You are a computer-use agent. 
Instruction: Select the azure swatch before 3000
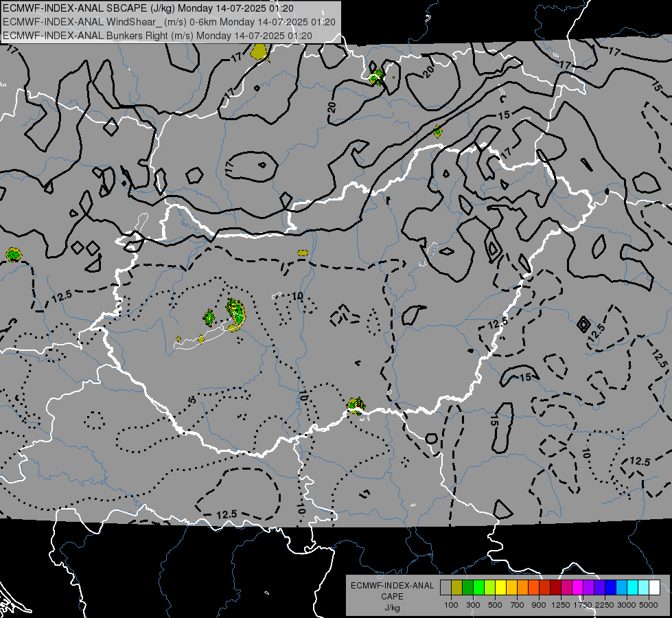point(622,588)
